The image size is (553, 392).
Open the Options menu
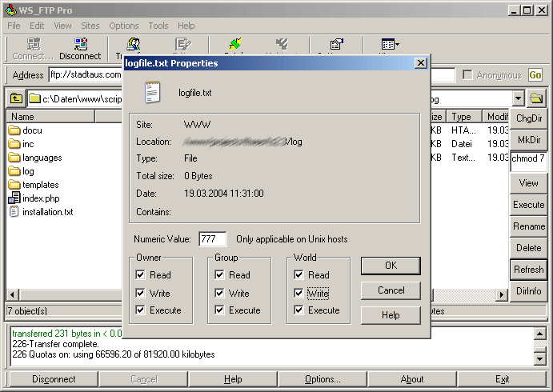(124, 26)
